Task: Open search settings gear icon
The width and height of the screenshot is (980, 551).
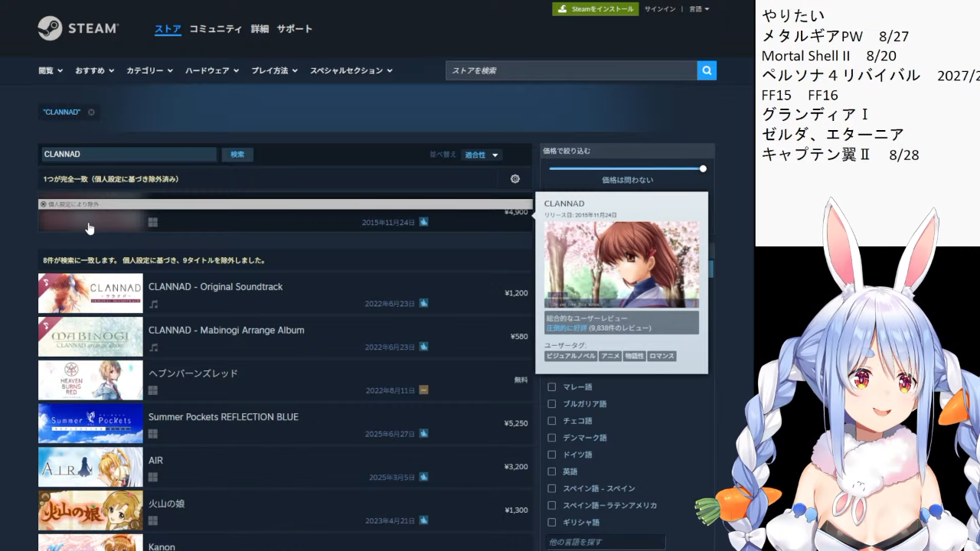Action: (x=514, y=179)
